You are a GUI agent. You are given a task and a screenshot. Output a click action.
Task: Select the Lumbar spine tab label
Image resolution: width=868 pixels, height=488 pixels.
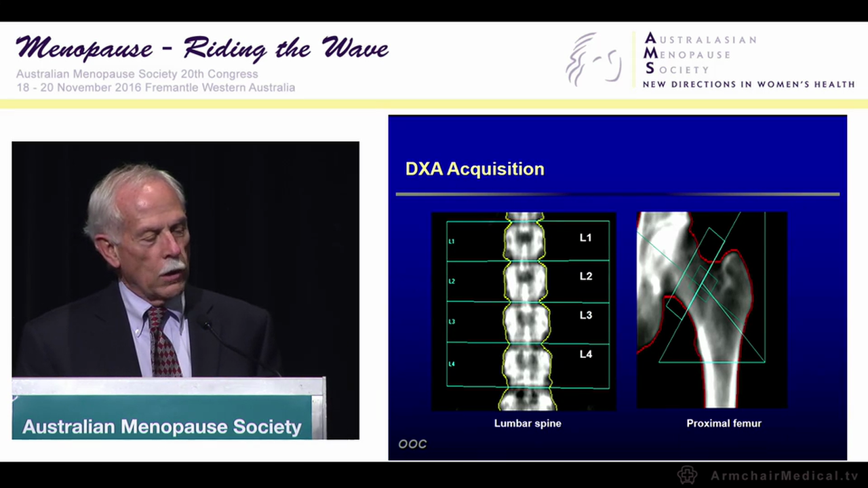[528, 423]
